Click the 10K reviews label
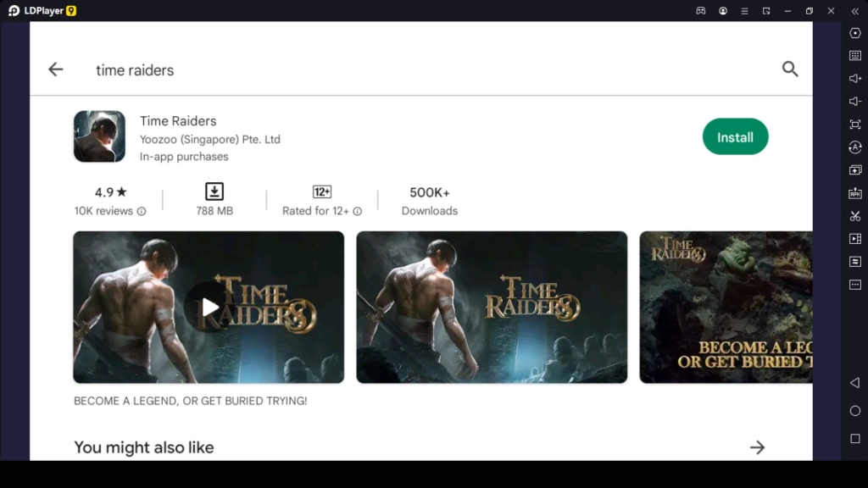 [103, 211]
